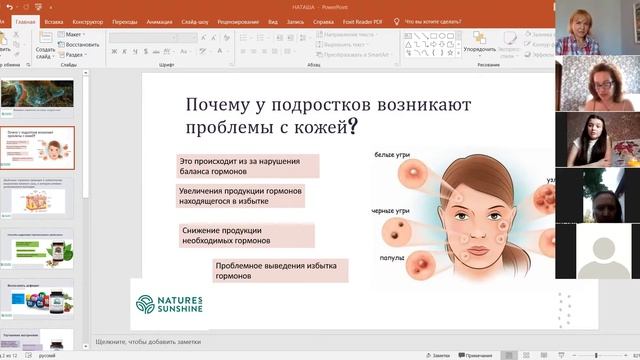Open Направление текста dropdown
This screenshot has width=640, height=360.
pos(348,35)
